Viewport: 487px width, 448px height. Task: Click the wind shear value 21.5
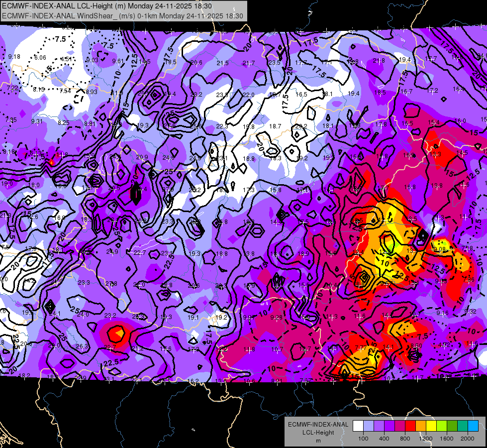tap(222, 63)
